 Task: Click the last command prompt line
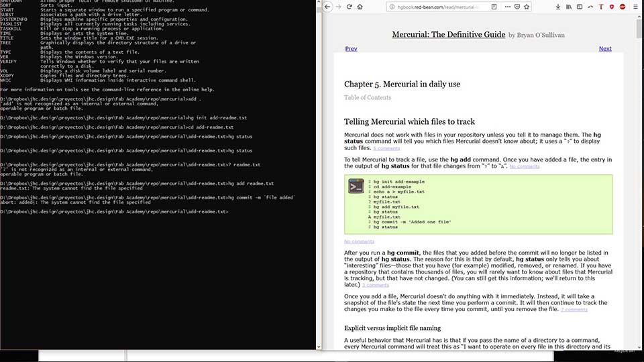(114, 212)
